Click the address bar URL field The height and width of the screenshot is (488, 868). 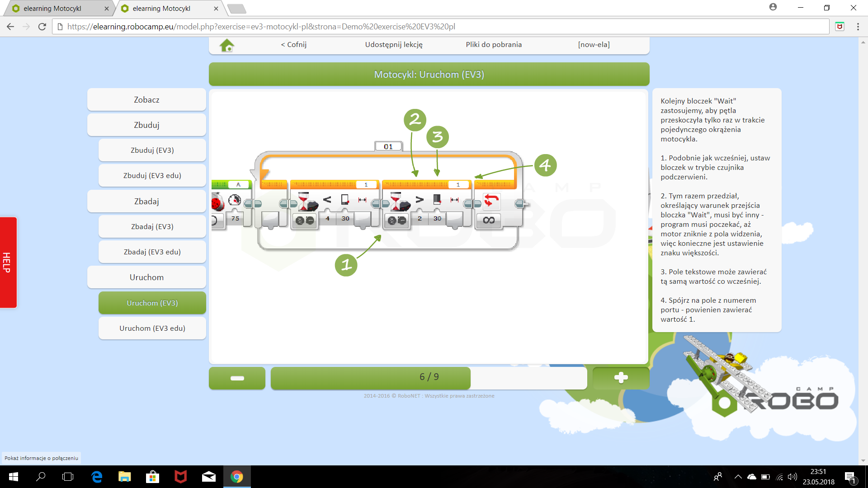pyautogui.click(x=441, y=27)
